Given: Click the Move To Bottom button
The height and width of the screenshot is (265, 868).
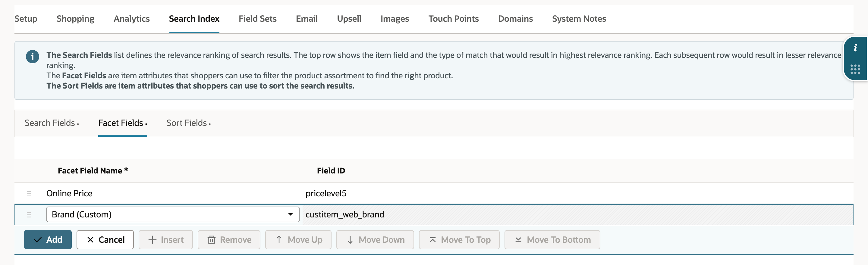Looking at the screenshot, I should click(552, 240).
